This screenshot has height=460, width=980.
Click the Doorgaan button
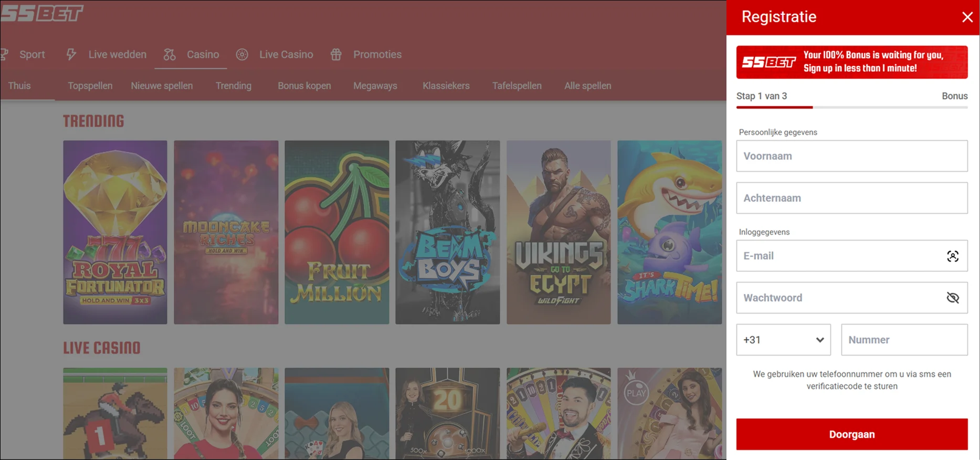click(852, 434)
